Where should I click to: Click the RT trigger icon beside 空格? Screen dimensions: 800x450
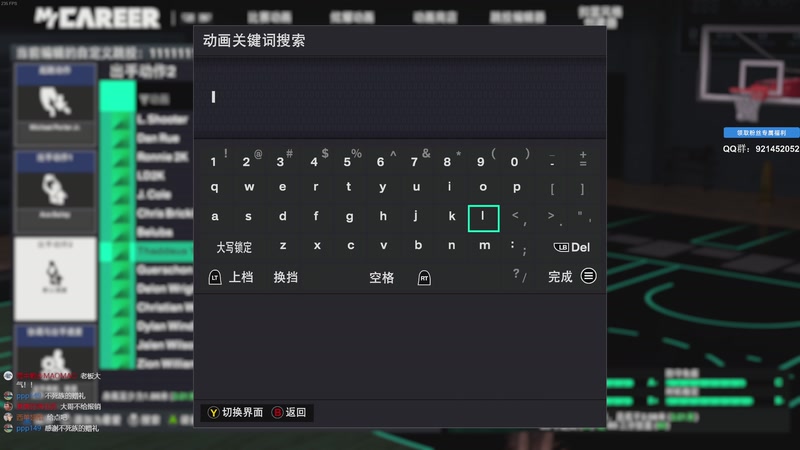(424, 278)
